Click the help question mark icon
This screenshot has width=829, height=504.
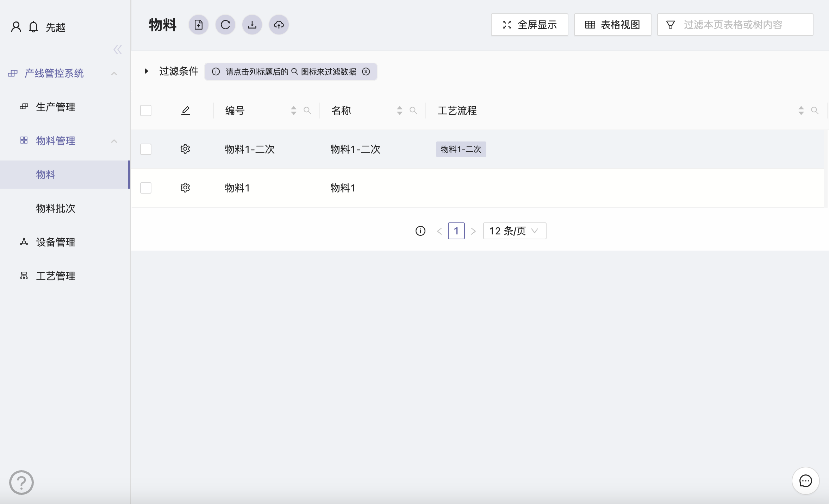click(x=21, y=482)
